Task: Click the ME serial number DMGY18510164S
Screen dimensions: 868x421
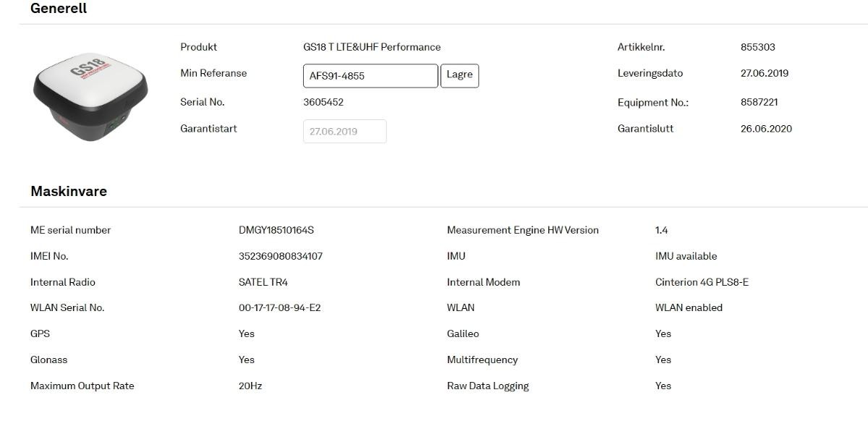Action: coord(276,230)
